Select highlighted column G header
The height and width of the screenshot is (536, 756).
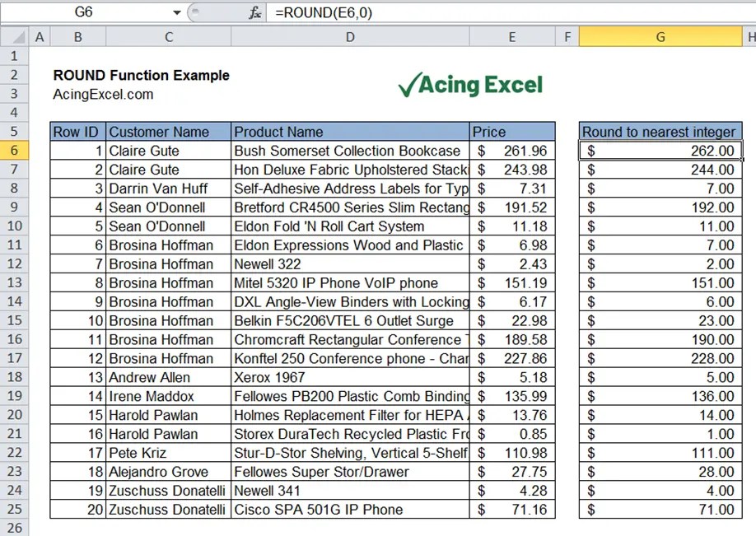660,37
